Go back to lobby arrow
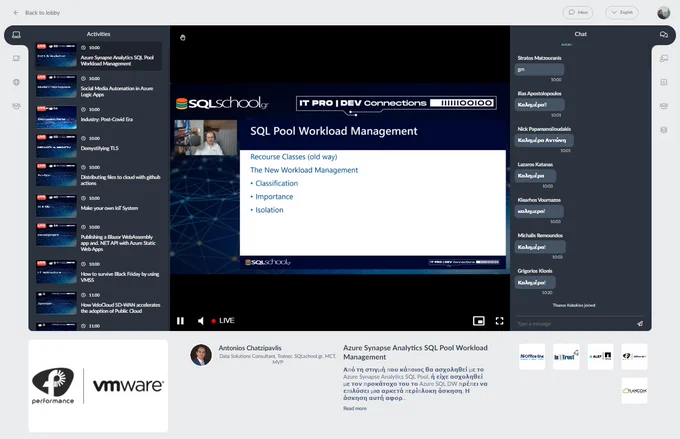The image size is (680, 439). tap(16, 13)
